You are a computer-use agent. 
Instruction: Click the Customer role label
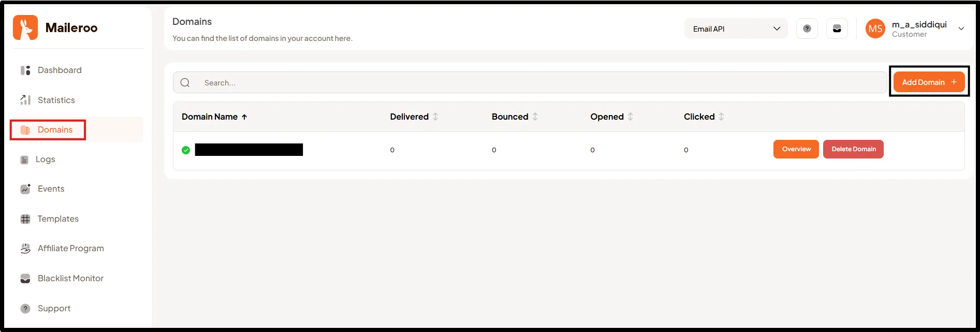click(x=909, y=34)
